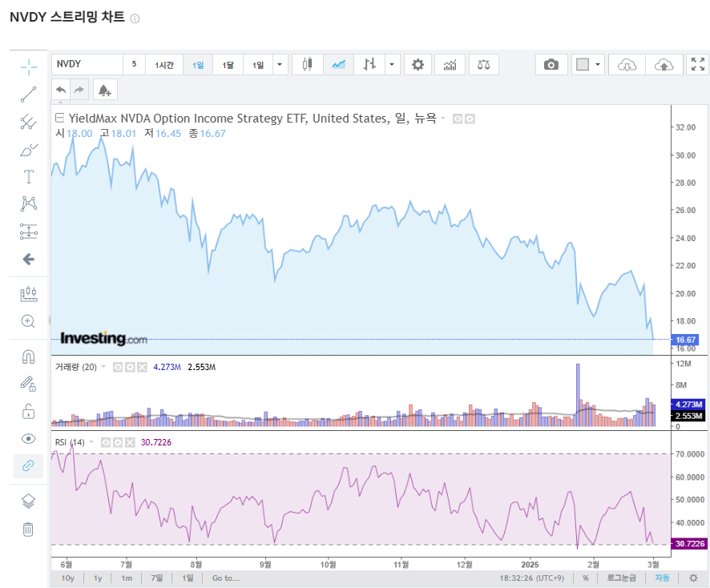Viewport: 710px width, 588px height.
Task: Click the cloud download load chart icon
Action: (x=627, y=65)
